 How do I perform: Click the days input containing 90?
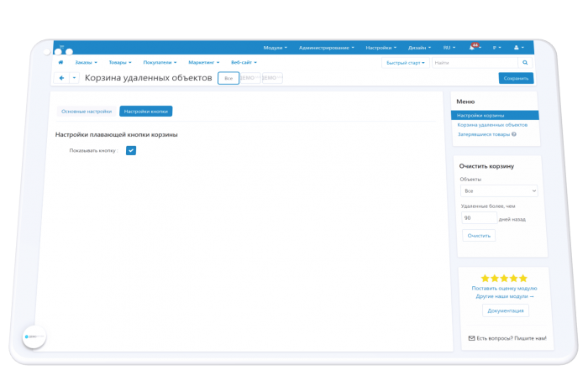[480, 218]
